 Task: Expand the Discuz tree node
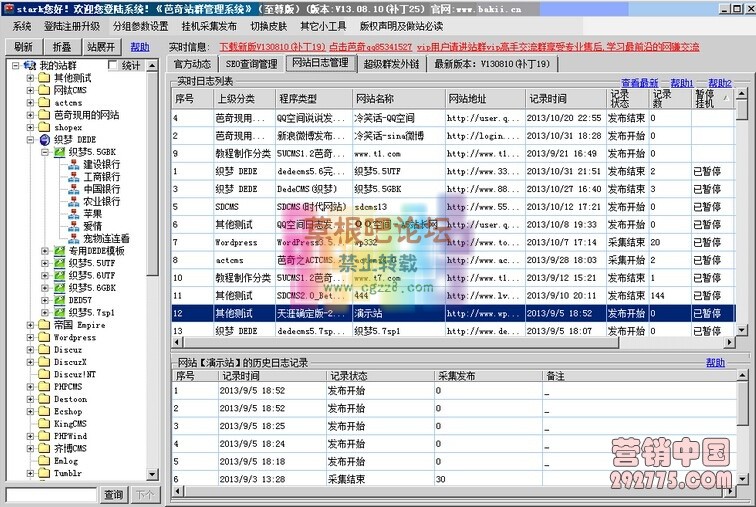coord(30,349)
